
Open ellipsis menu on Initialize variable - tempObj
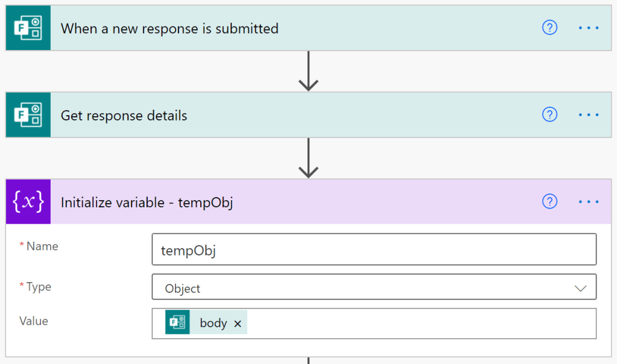[x=589, y=201]
